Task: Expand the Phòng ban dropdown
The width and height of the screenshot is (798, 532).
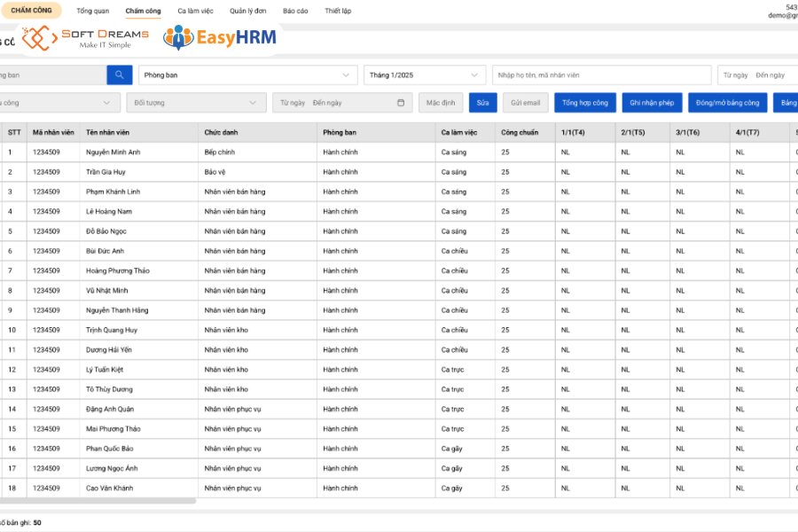Action: 248,74
